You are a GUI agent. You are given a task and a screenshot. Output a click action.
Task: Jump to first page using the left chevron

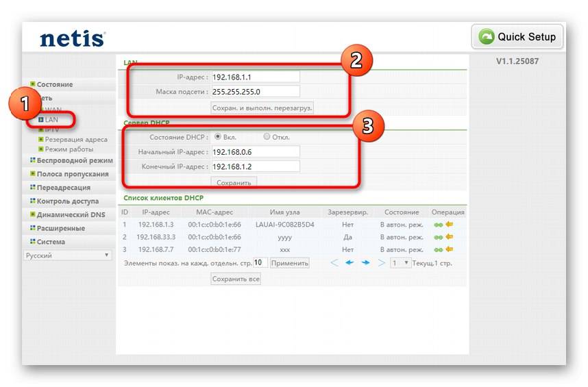(x=334, y=262)
